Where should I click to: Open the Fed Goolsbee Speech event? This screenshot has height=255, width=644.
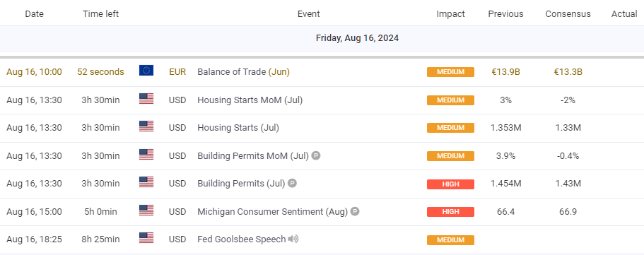[242, 239]
